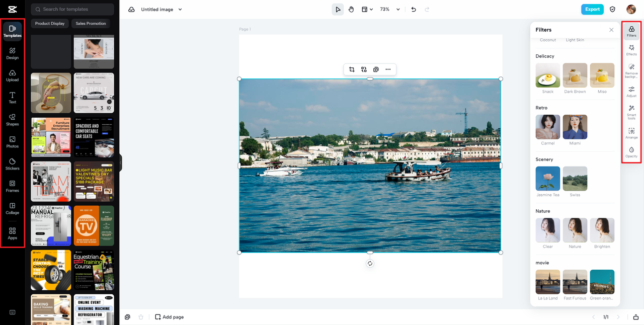
Task: Open the Templates sidebar tab
Action: (x=12, y=31)
